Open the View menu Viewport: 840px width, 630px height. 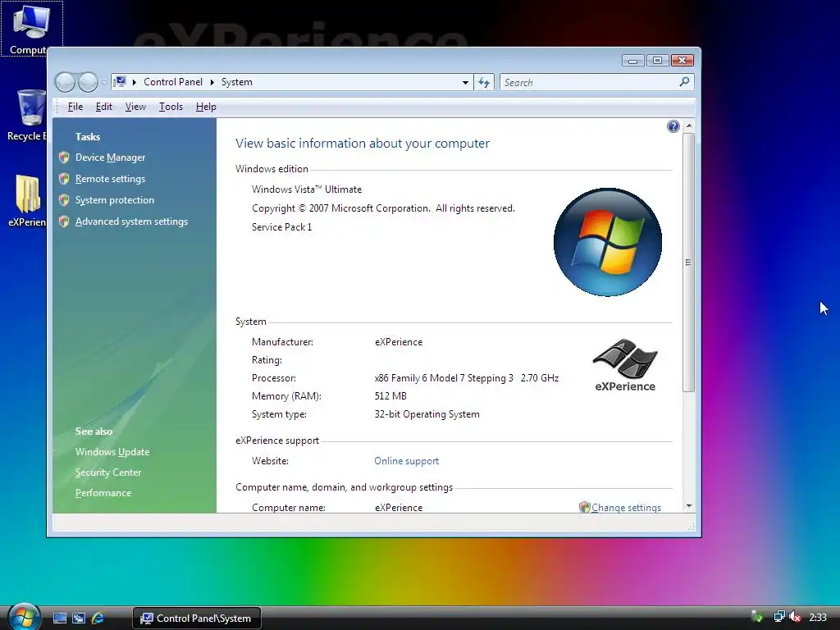(x=135, y=107)
